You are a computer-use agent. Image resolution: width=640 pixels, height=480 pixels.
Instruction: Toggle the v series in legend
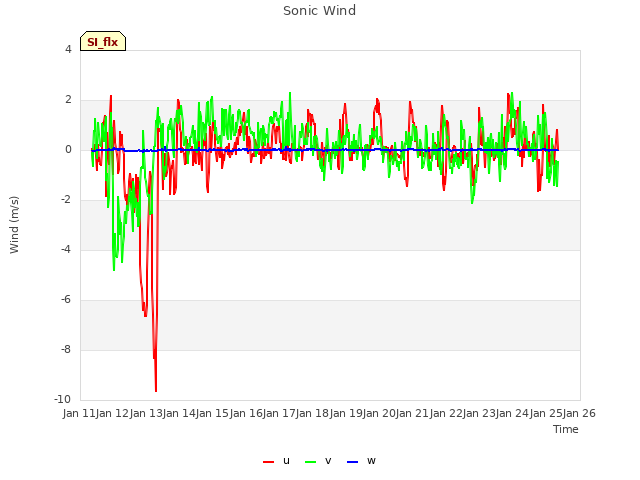pyautogui.click(x=318, y=461)
